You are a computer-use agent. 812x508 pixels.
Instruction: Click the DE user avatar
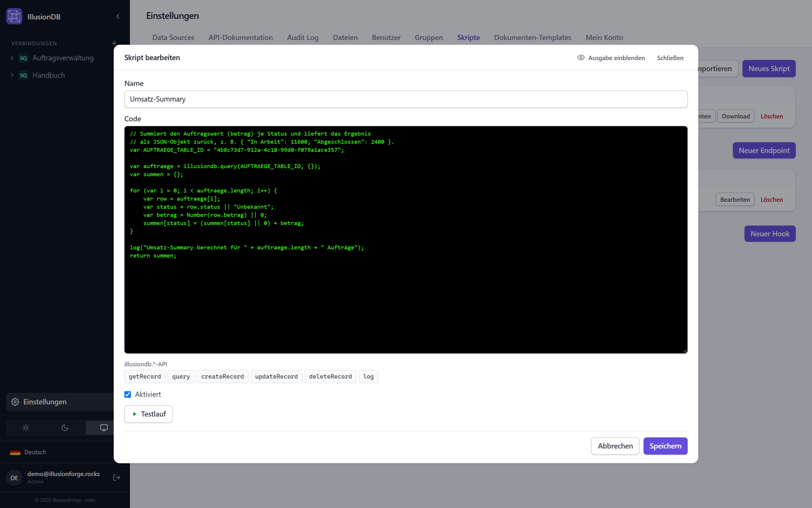point(14,478)
